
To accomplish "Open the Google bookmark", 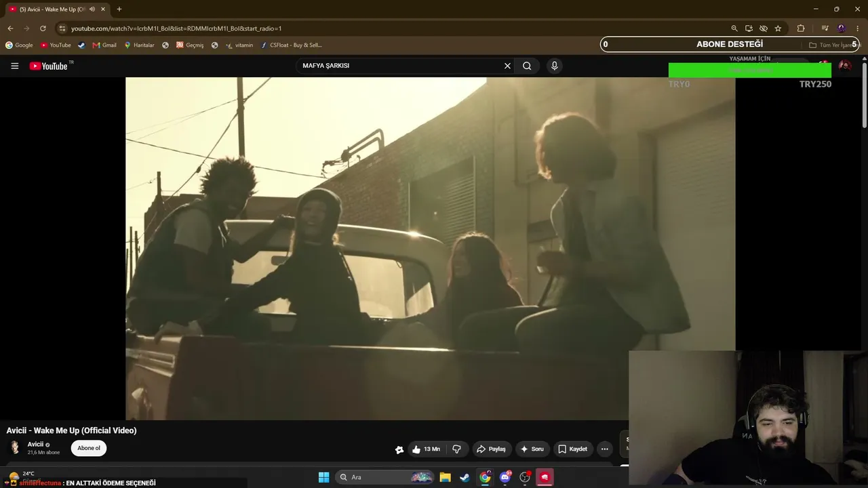I will pyautogui.click(x=19, y=45).
